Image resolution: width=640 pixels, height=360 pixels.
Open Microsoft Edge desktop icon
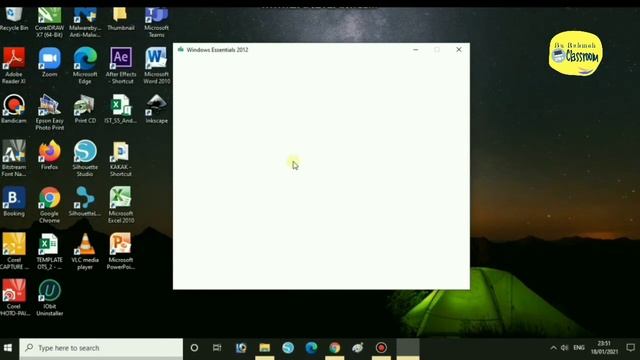click(85, 65)
